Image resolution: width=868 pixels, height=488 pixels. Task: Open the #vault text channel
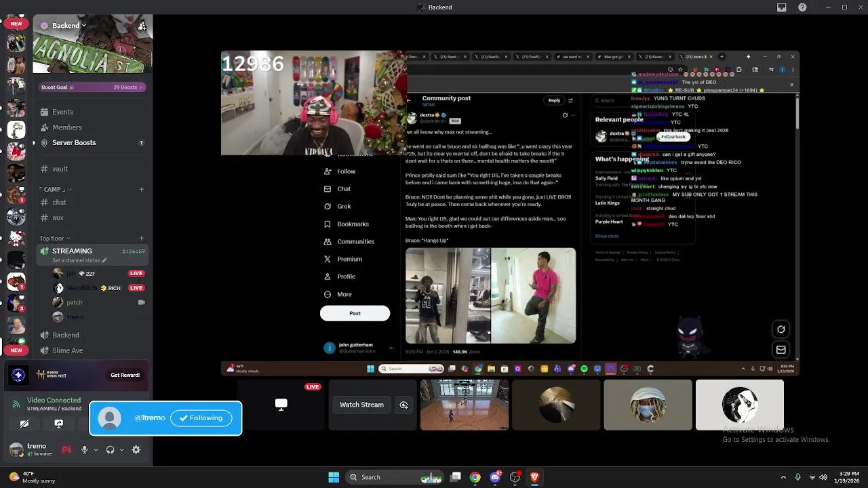pos(92,169)
